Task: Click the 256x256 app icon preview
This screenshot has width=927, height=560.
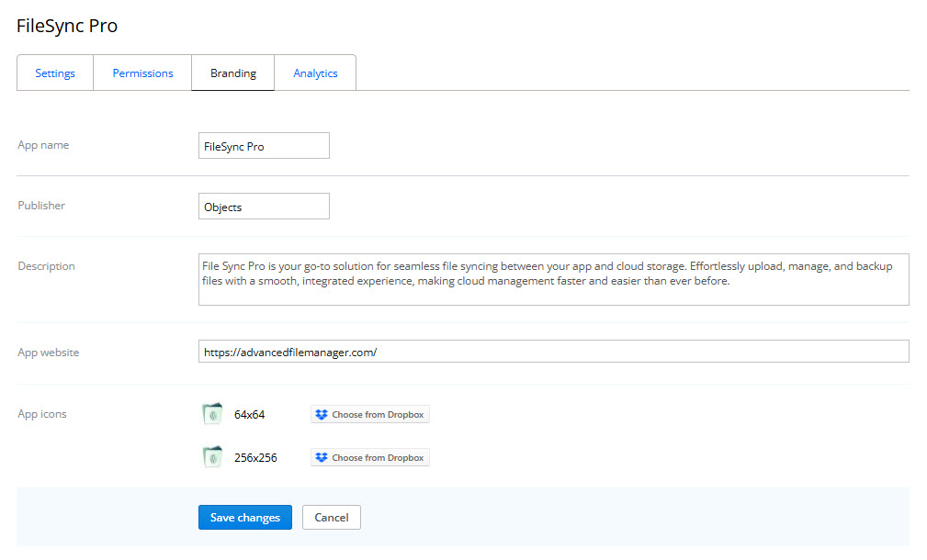Action: (211, 457)
